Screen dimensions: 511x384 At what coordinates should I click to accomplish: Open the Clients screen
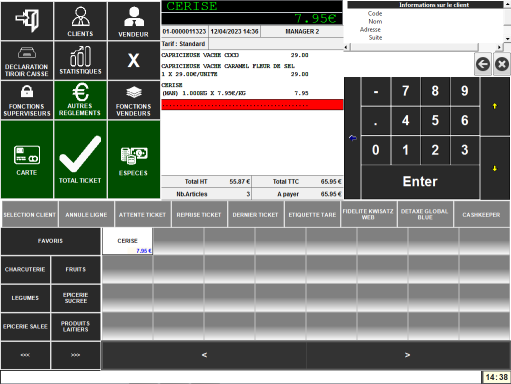tap(80, 21)
